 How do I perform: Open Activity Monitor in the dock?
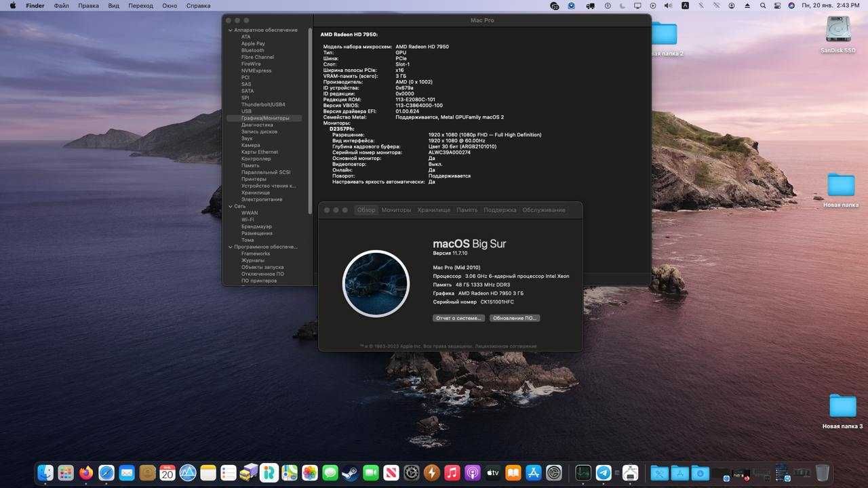[x=583, y=472]
